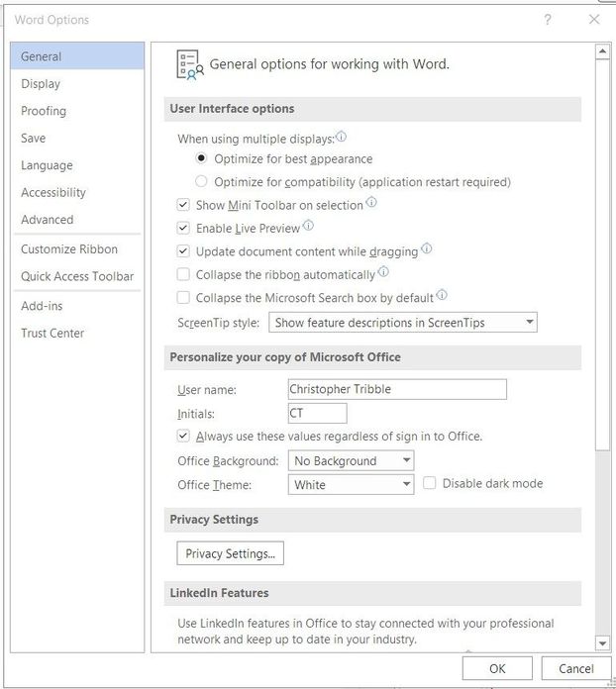This screenshot has height=689, width=616.
Task: Click the Privacy Settings... button
Action: pos(230,553)
